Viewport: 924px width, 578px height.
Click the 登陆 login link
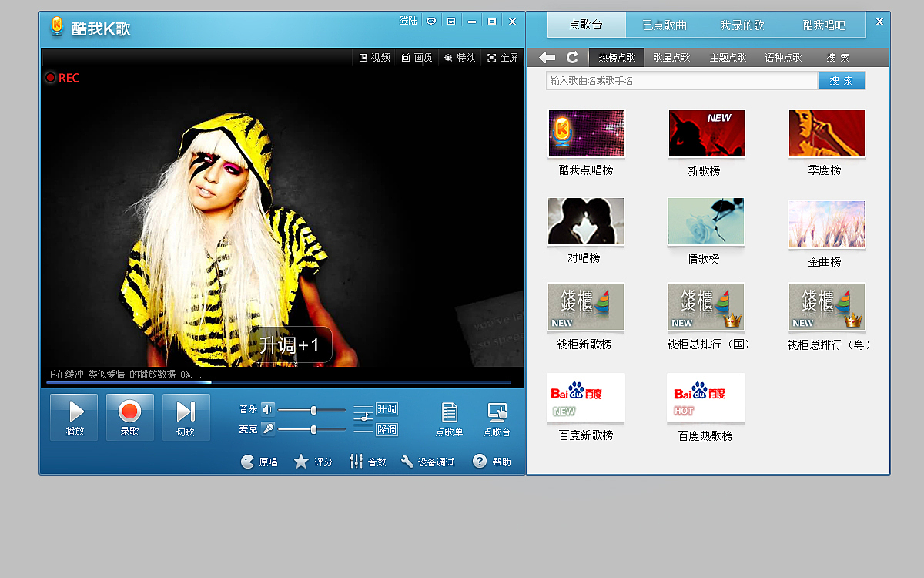(408, 21)
